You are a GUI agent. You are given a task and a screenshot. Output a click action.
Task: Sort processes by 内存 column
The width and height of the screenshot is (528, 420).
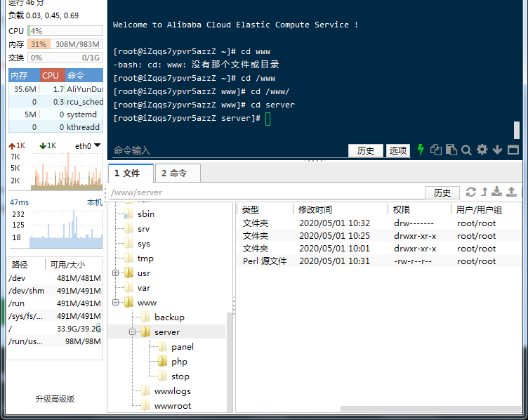(25, 75)
